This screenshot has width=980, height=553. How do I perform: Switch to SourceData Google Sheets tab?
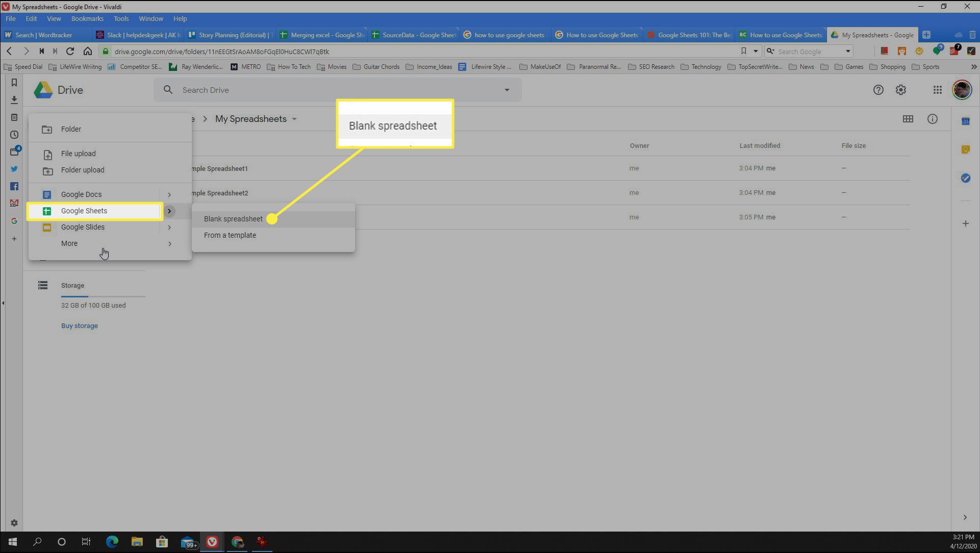click(x=413, y=35)
